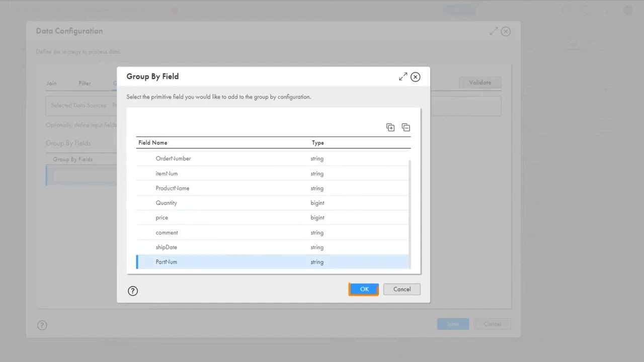Click the collapse all fields icon
The height and width of the screenshot is (362, 644).
[x=406, y=127]
